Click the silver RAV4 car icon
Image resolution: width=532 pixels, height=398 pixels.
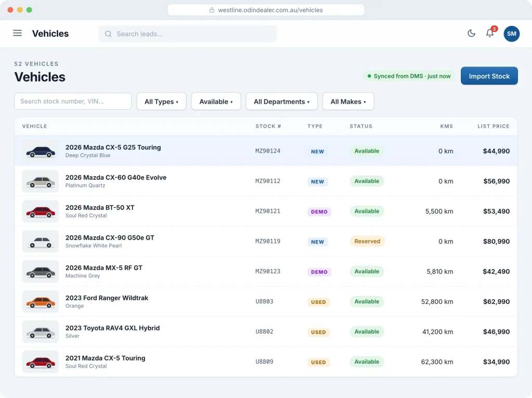[x=41, y=332]
